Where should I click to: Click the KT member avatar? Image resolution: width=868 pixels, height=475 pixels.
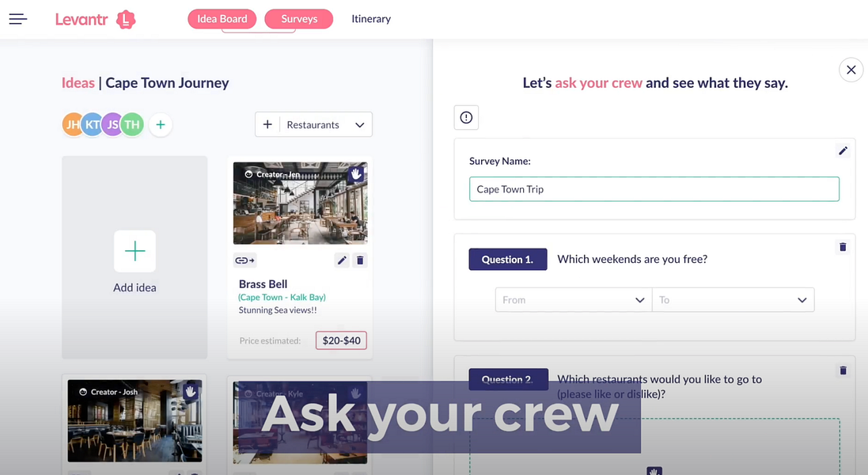(x=92, y=124)
